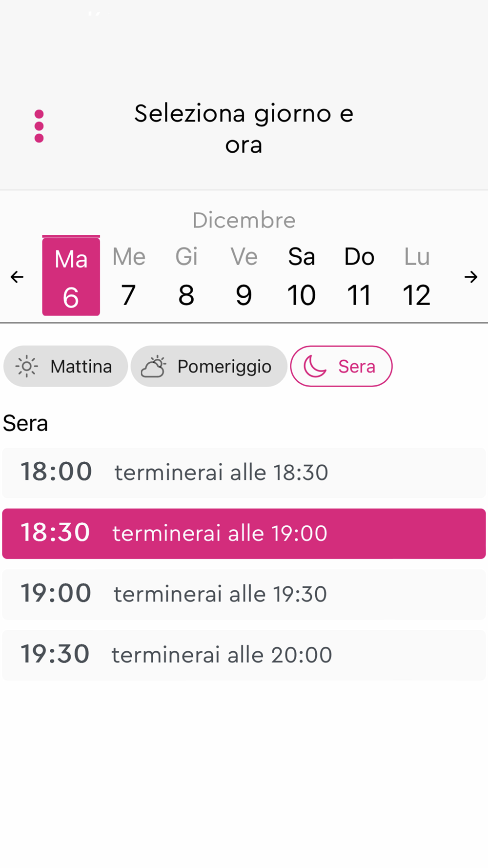Image resolution: width=488 pixels, height=868 pixels.
Task: Pick the 19:30 slot ending 20:00
Action: [x=244, y=655]
